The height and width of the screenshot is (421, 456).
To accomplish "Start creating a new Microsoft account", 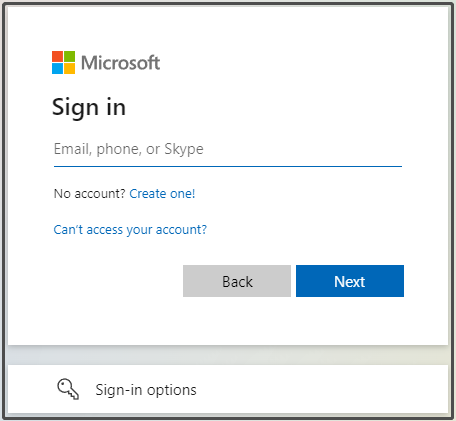I will coord(162,194).
